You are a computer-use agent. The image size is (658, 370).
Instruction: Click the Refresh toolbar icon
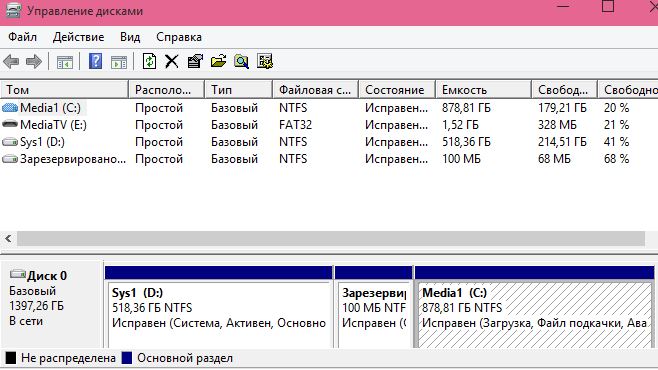click(x=149, y=61)
